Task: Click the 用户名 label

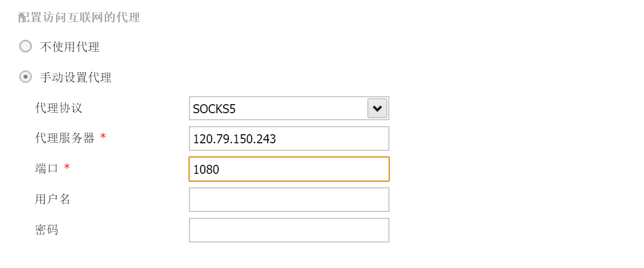Action: click(53, 199)
